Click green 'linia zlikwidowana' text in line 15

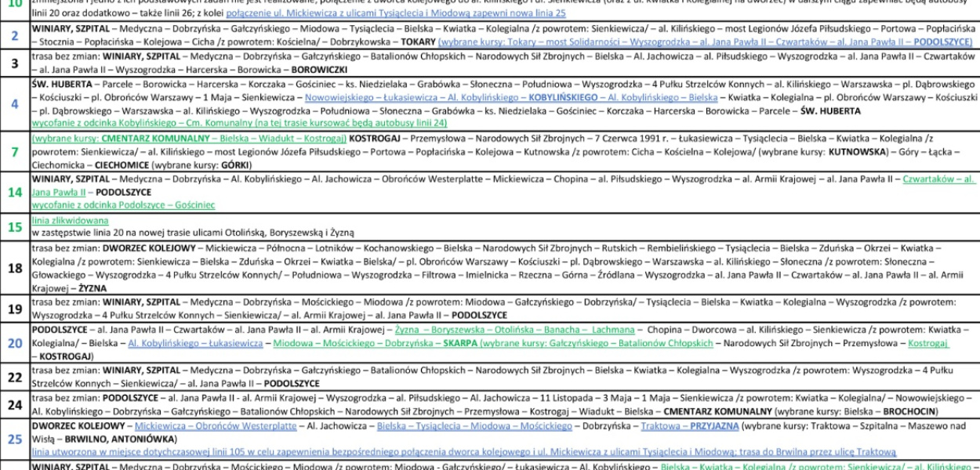[x=71, y=220]
